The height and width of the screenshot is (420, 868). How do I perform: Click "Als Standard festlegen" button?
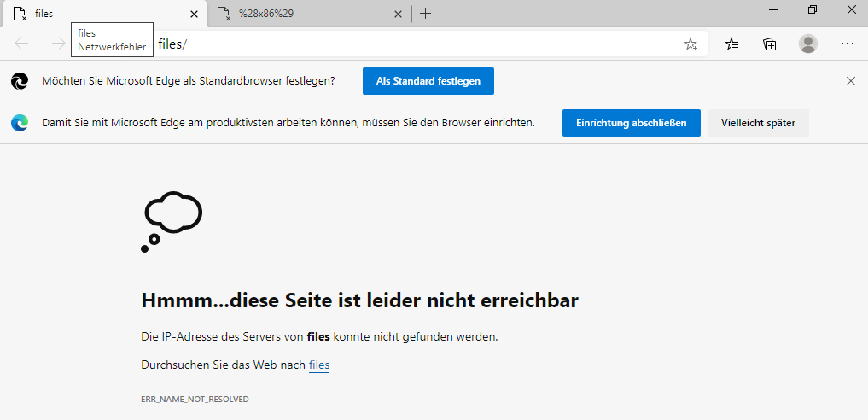428,81
